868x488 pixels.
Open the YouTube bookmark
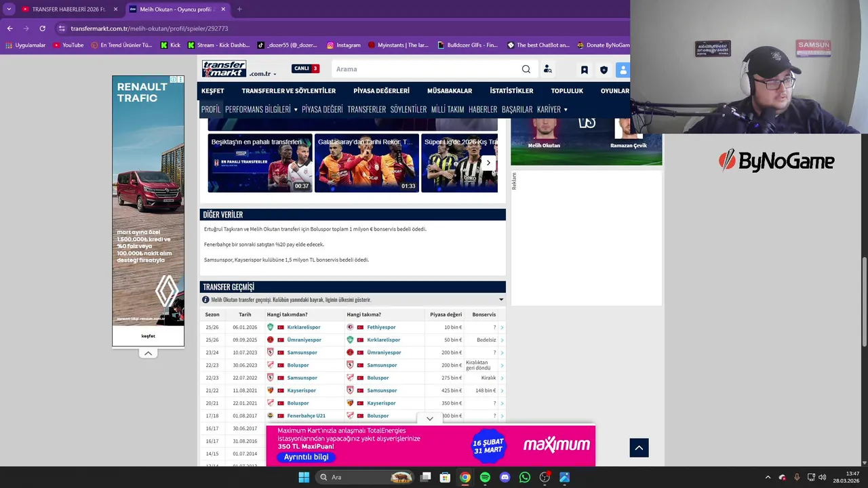tap(68, 45)
